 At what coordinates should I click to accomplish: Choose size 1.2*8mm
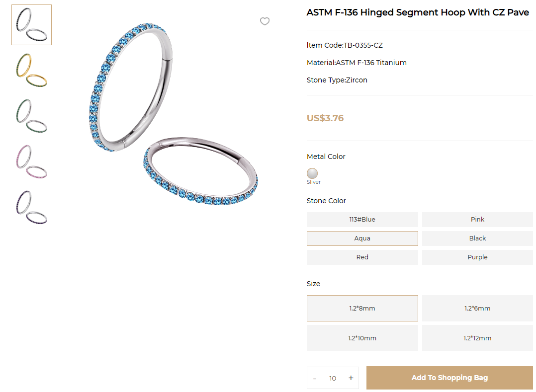362,309
